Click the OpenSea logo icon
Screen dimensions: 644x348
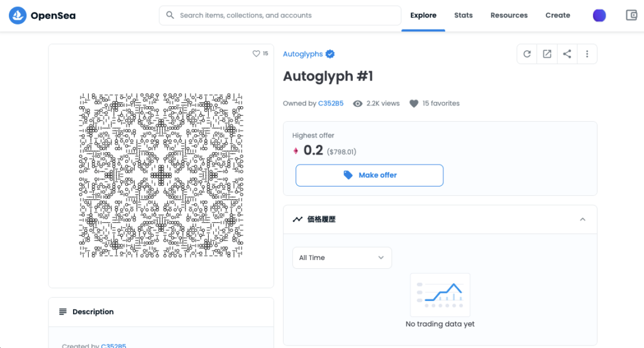click(x=18, y=16)
